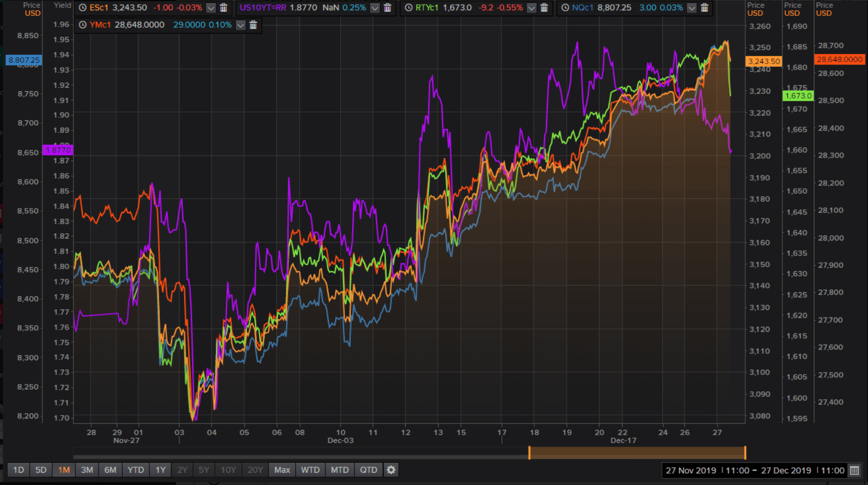868x485 pixels.
Task: Click the trash icon for RTYc1
Action: click(x=544, y=8)
